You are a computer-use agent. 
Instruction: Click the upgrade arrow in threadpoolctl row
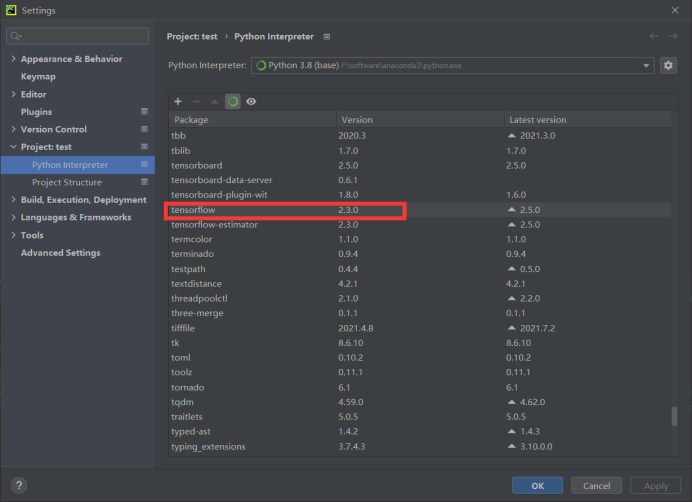click(511, 298)
